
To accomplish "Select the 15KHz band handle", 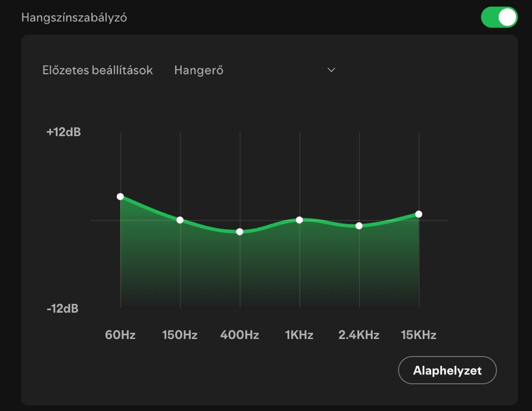I will pyautogui.click(x=419, y=214).
